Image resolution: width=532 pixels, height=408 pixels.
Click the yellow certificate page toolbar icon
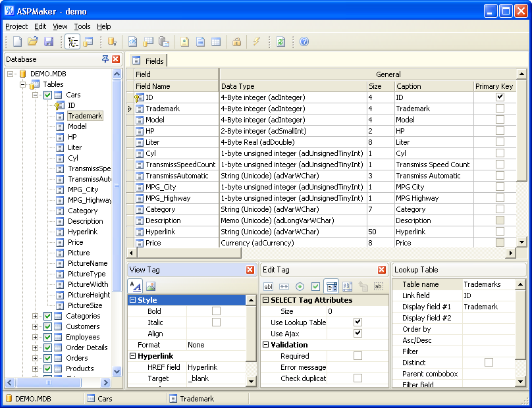tap(184, 41)
